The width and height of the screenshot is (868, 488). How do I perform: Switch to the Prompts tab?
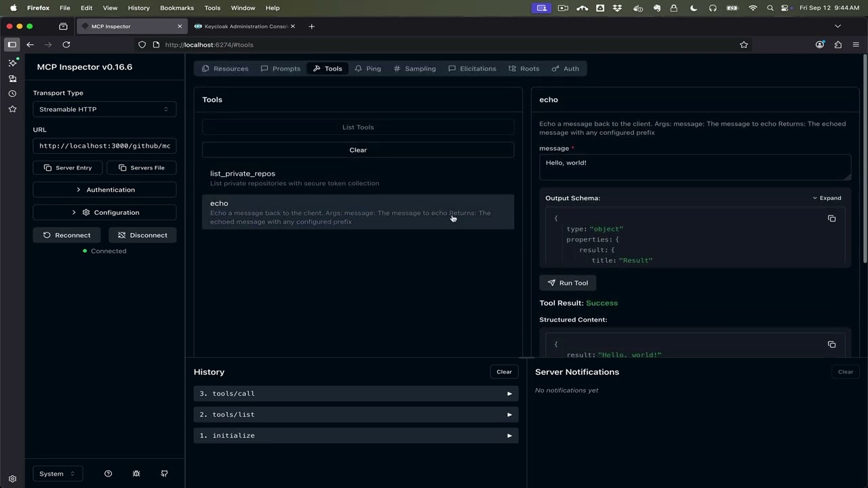280,68
